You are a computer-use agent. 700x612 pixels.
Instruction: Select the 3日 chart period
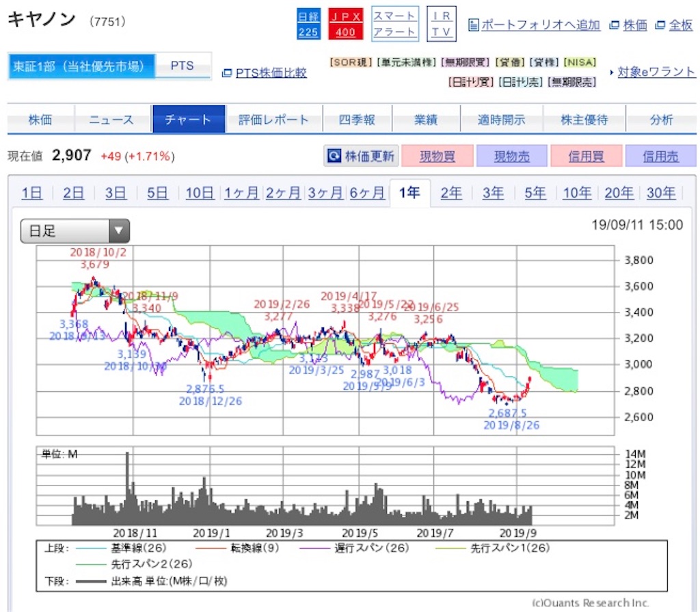pos(115,193)
